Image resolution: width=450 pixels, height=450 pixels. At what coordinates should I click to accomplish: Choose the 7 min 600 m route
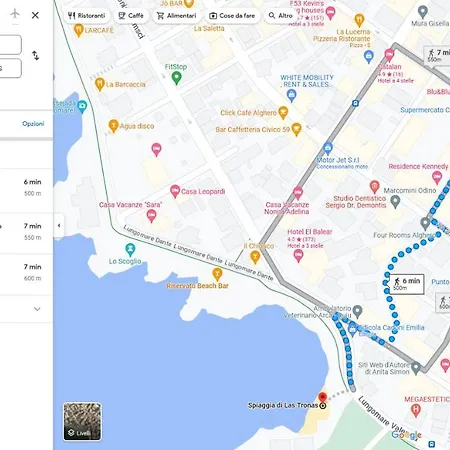coord(26,273)
